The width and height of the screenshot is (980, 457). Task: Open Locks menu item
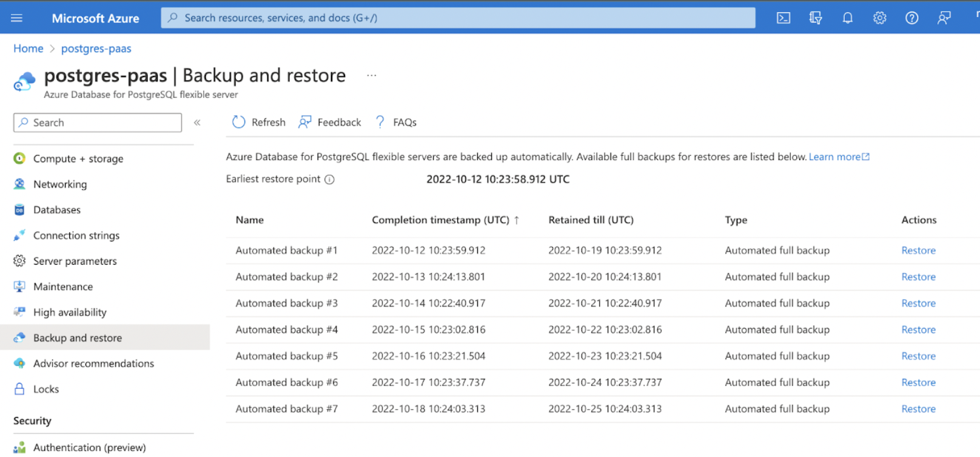click(x=46, y=389)
